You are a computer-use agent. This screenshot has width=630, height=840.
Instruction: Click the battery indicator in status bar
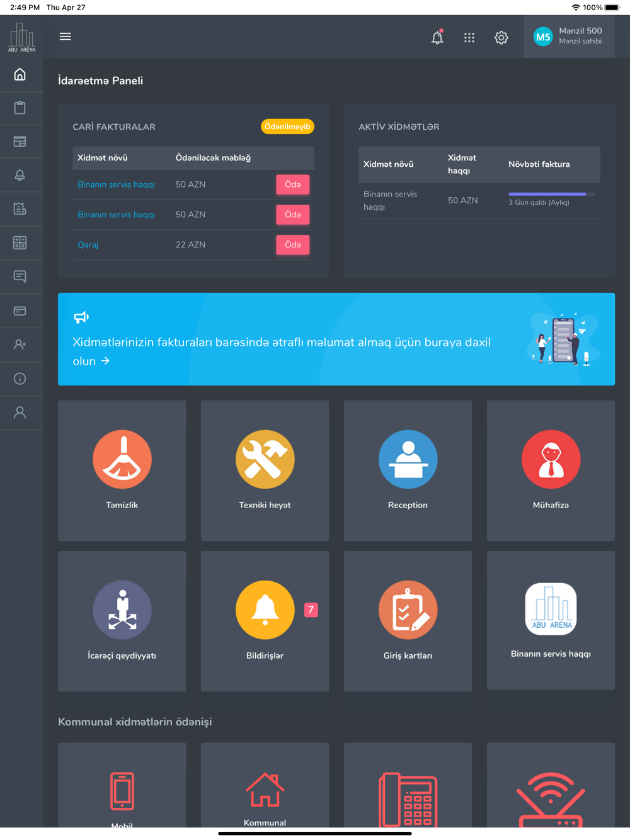tap(612, 8)
